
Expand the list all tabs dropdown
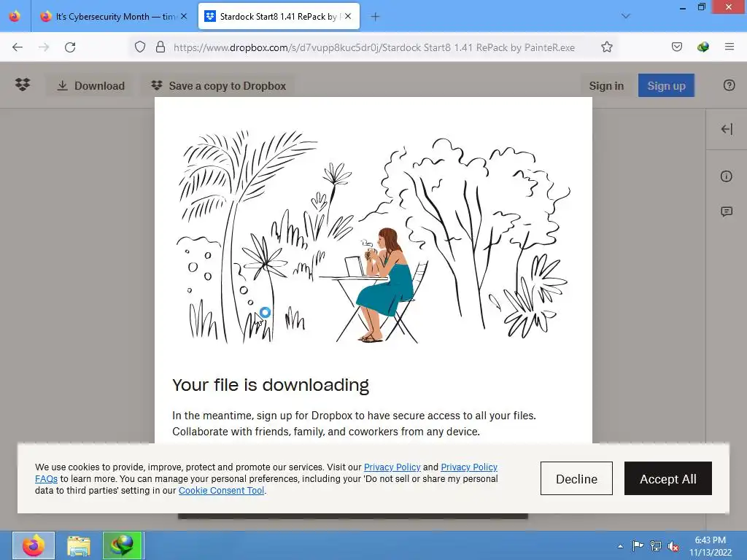pyautogui.click(x=626, y=17)
